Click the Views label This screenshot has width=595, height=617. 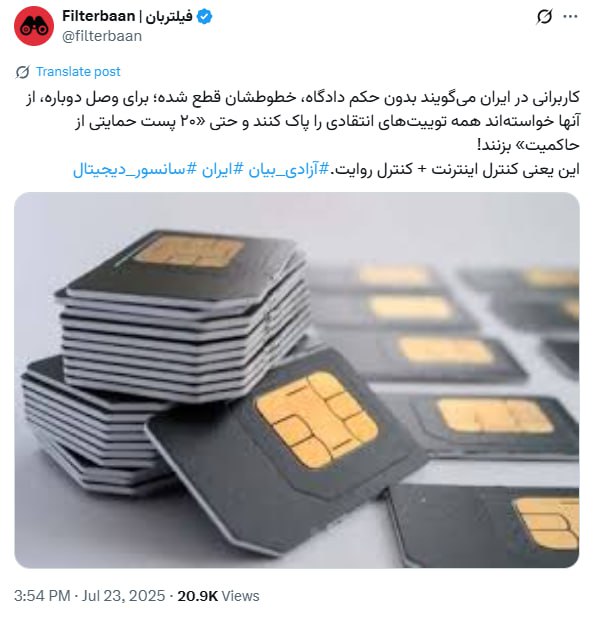pyautogui.click(x=240, y=596)
